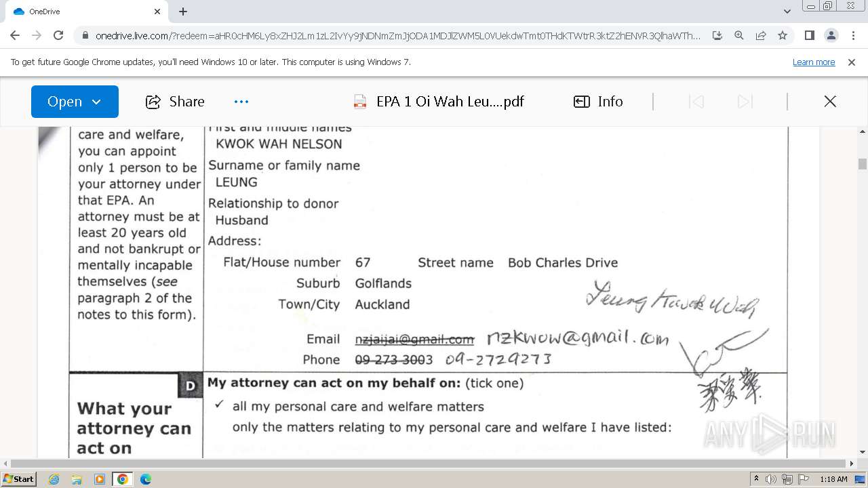Switch to Chrome in the taskbar

(123, 479)
